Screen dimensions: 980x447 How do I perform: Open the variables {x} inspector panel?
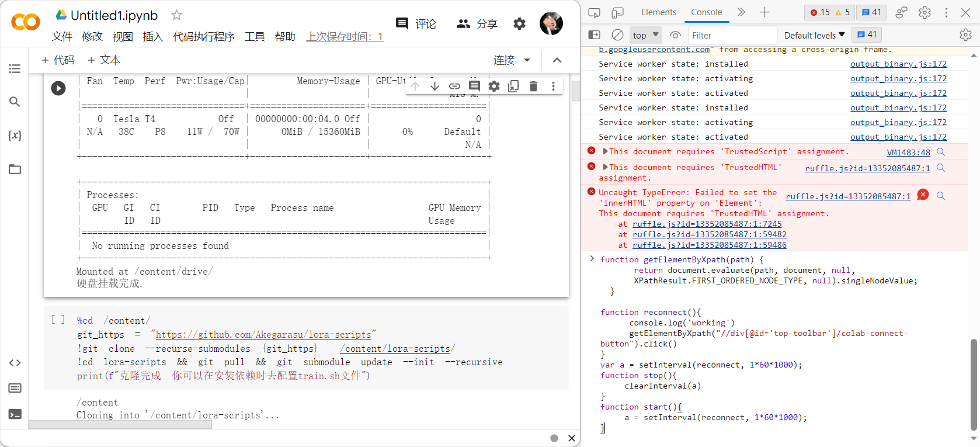(15, 136)
